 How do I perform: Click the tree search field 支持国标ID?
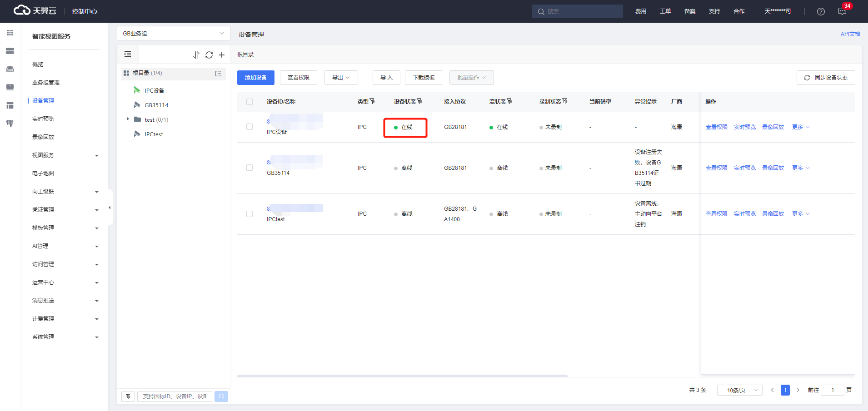(x=175, y=396)
